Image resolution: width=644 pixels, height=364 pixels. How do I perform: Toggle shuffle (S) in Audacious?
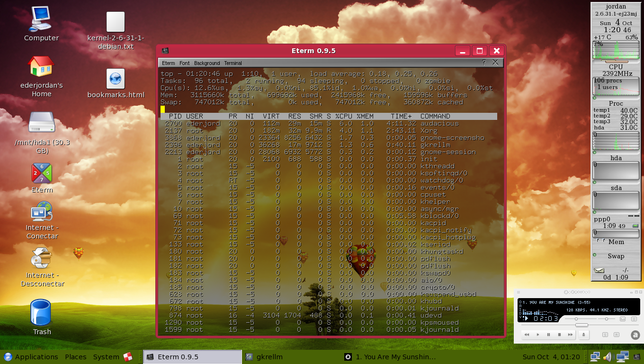point(605,335)
